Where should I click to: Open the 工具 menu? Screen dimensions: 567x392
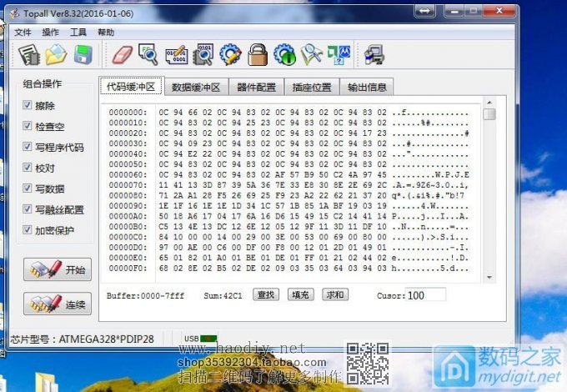coord(78,32)
